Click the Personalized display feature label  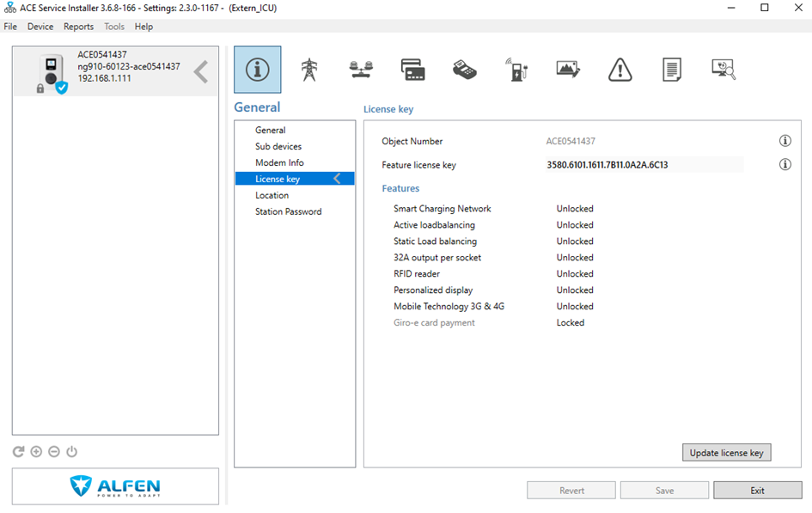click(x=433, y=290)
